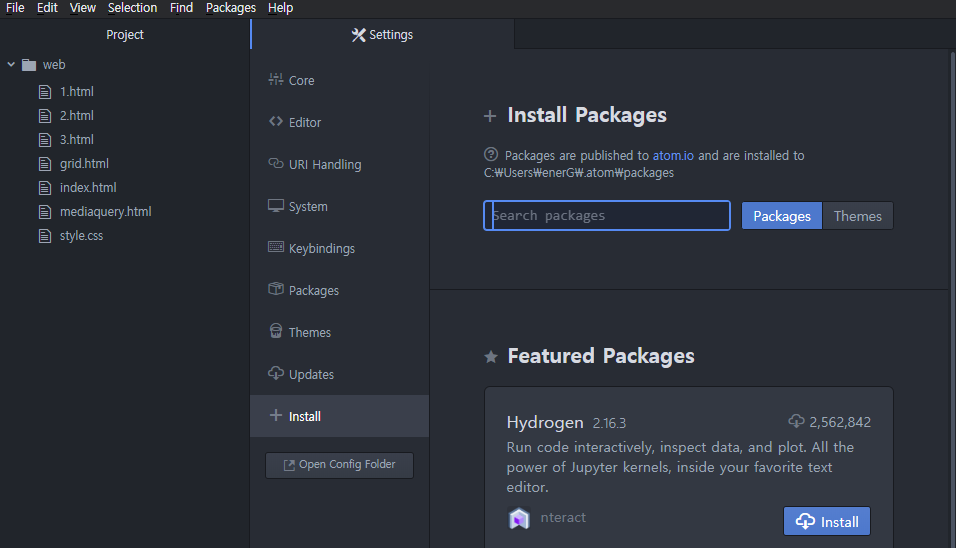The width and height of the screenshot is (956, 548).
Task: Open 1.html in project tree
Action: pos(76,92)
